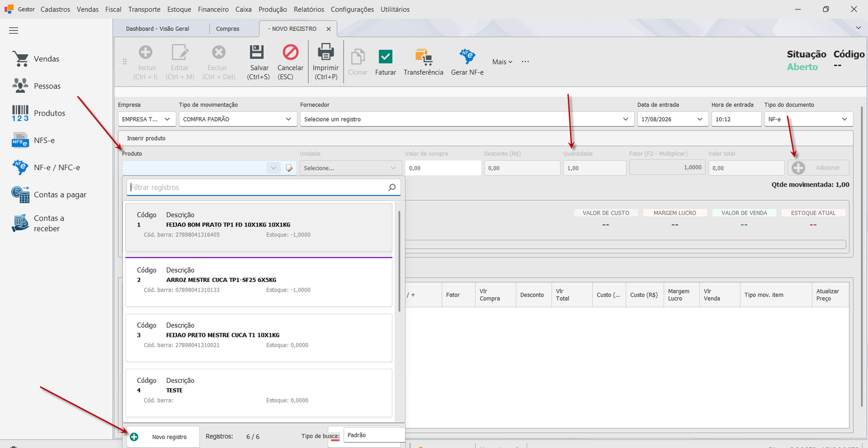Toggle the hamburger sidebar menu
868x448 pixels.
tap(14, 30)
